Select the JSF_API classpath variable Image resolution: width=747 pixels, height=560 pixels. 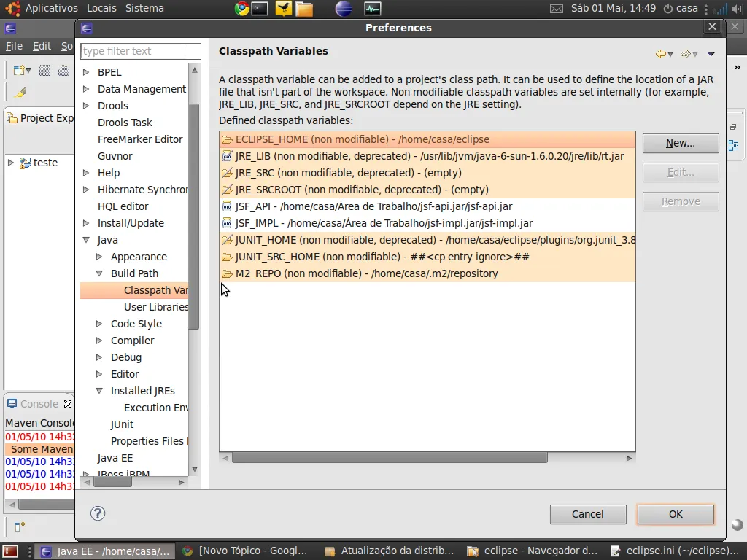click(427, 206)
